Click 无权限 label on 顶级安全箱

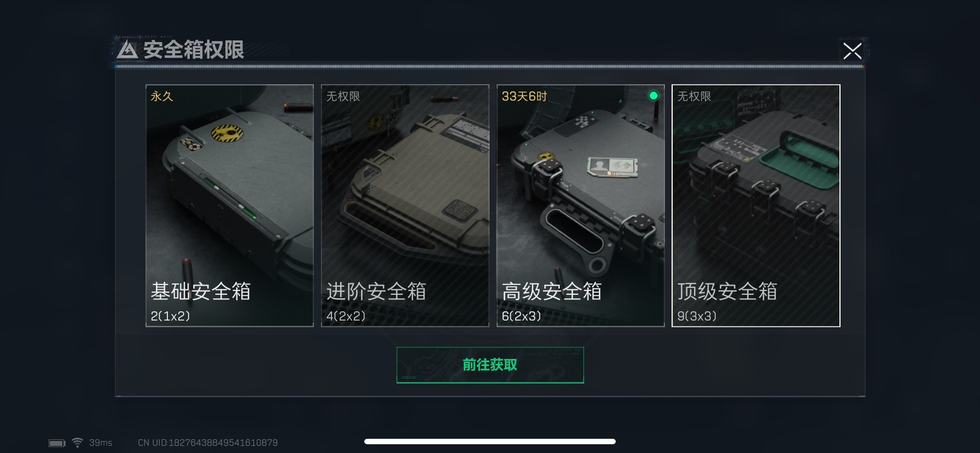pos(694,96)
